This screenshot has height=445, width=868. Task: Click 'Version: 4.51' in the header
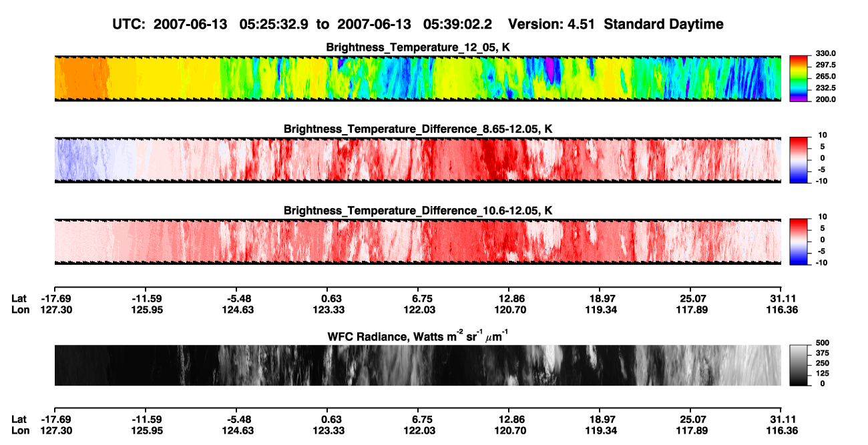click(x=551, y=24)
